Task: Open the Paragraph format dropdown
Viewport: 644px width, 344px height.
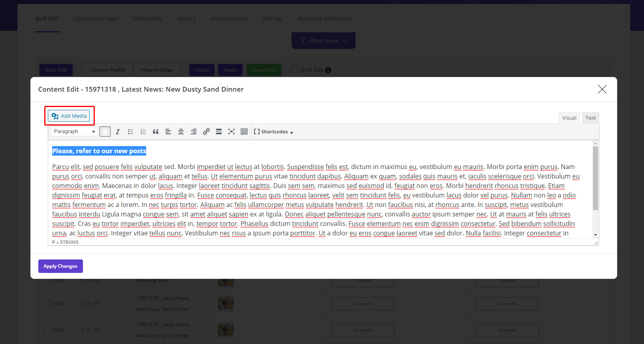Action: pos(74,132)
